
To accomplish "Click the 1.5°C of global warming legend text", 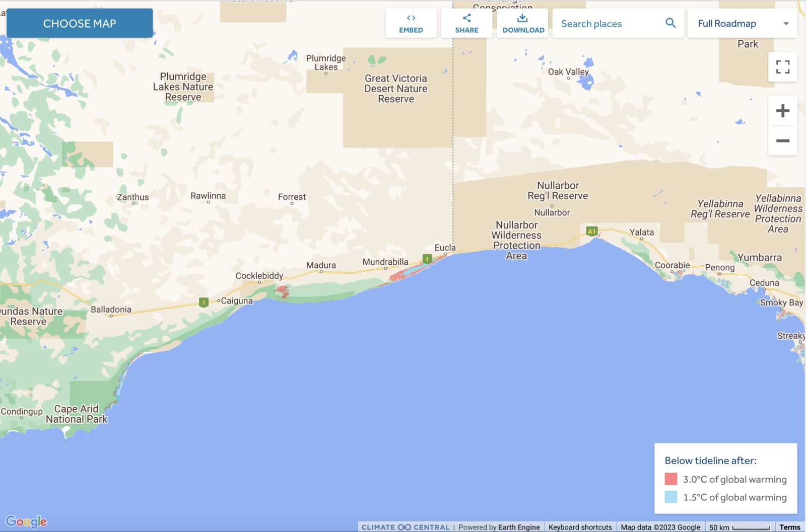I will click(734, 497).
